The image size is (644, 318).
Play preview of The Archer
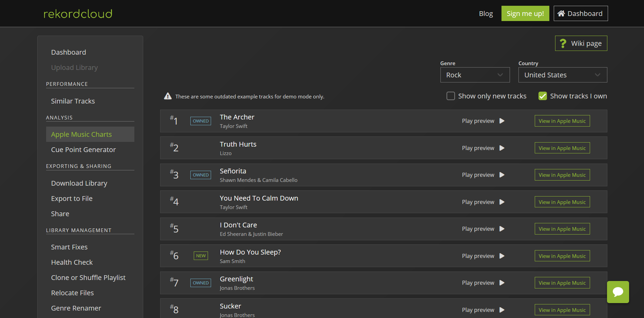[x=501, y=121]
